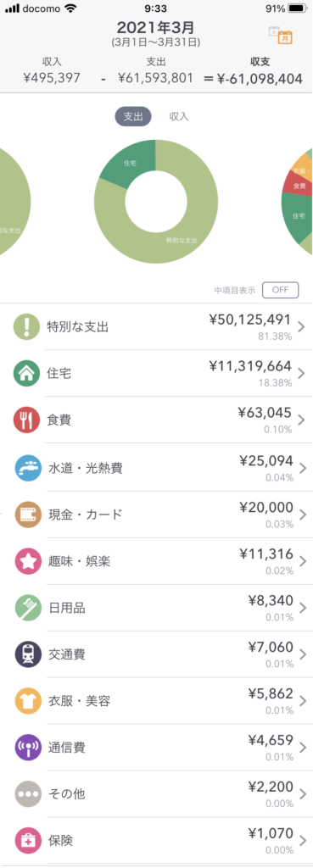Select the 支出 chart mode
This screenshot has height=868, width=313.
coord(133,116)
